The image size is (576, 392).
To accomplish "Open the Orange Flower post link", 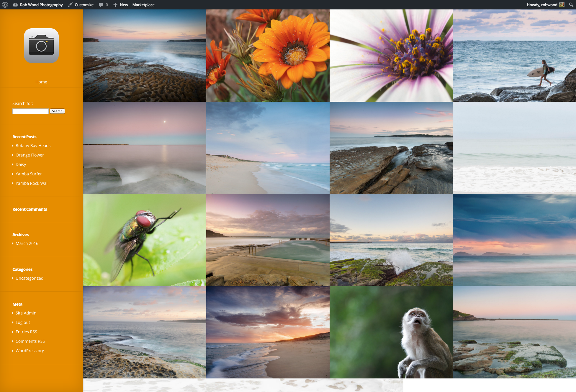I will click(x=30, y=155).
